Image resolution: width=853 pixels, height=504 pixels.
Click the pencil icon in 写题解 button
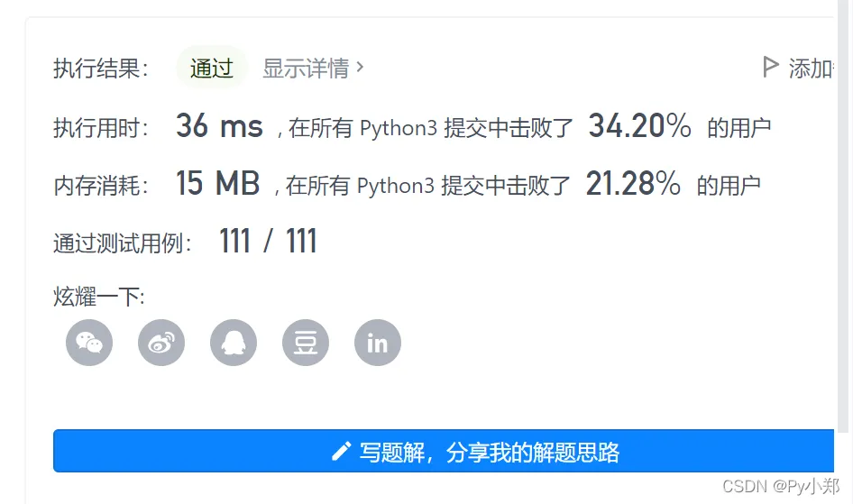point(341,452)
